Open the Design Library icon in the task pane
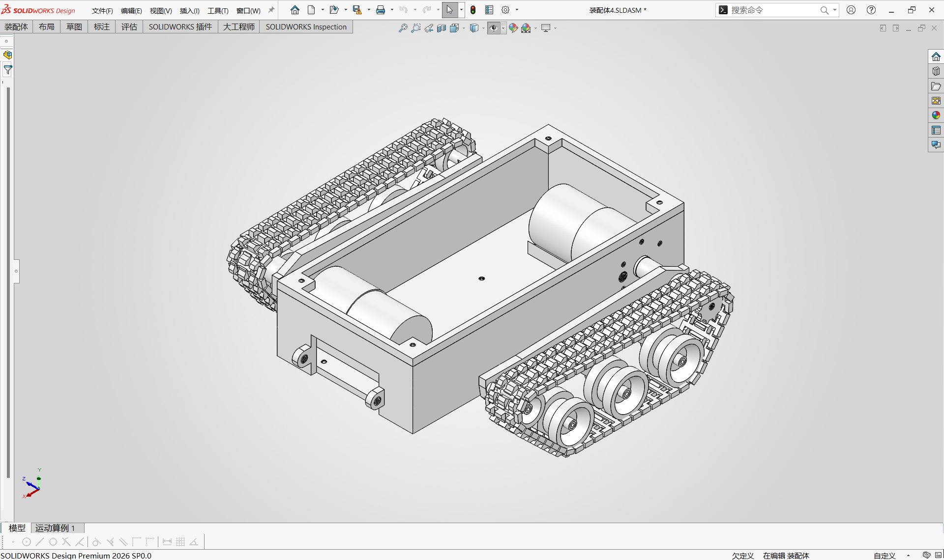Viewport: 944px width, 560px height. click(x=936, y=71)
